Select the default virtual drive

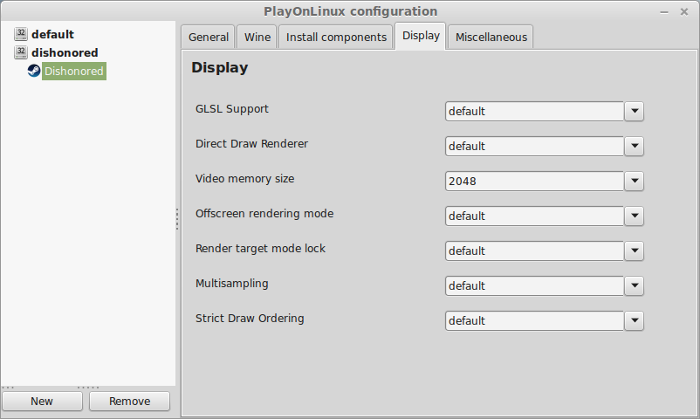point(52,34)
